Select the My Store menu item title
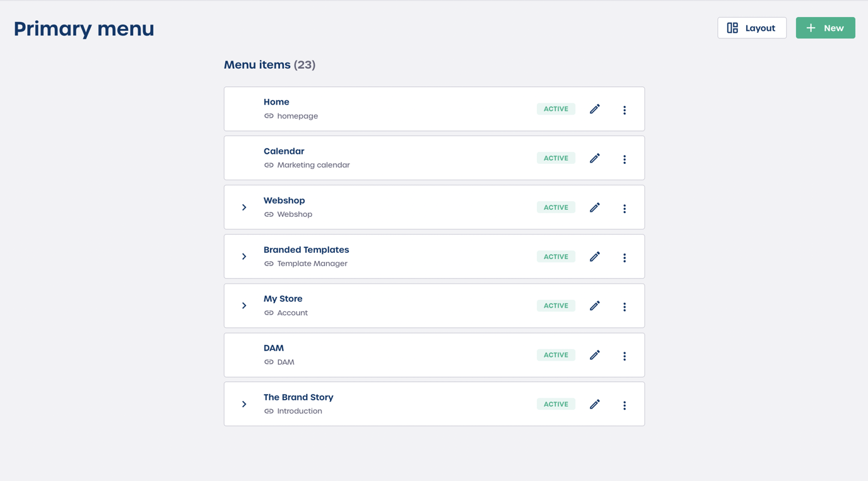 coord(283,299)
